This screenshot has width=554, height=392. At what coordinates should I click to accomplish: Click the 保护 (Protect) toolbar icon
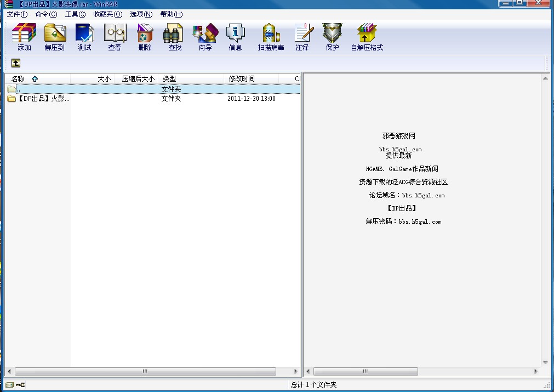[332, 37]
